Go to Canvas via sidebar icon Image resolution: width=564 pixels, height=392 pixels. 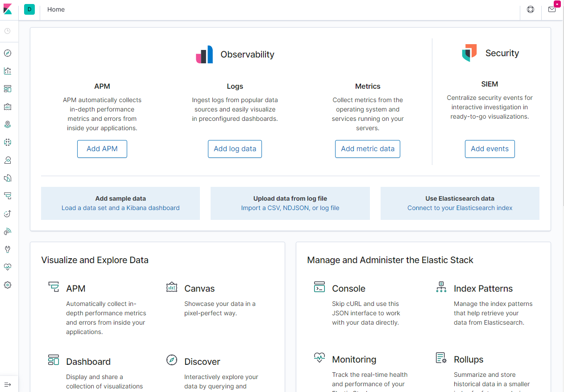pyautogui.click(x=8, y=107)
